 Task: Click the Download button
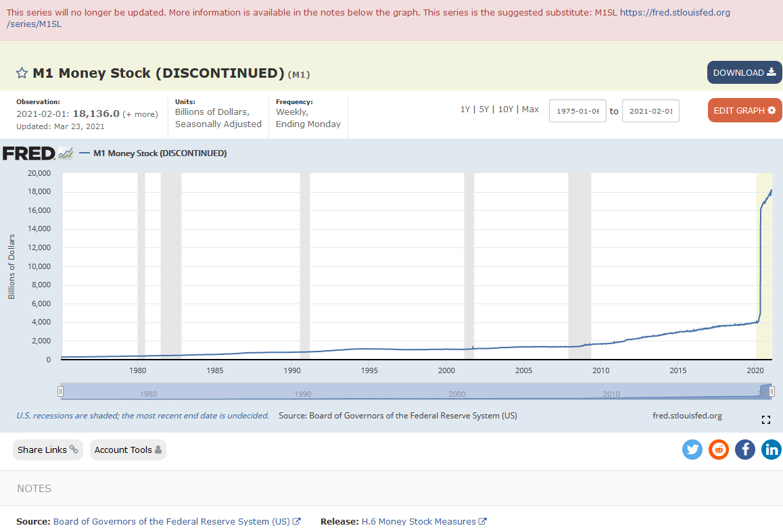click(744, 72)
